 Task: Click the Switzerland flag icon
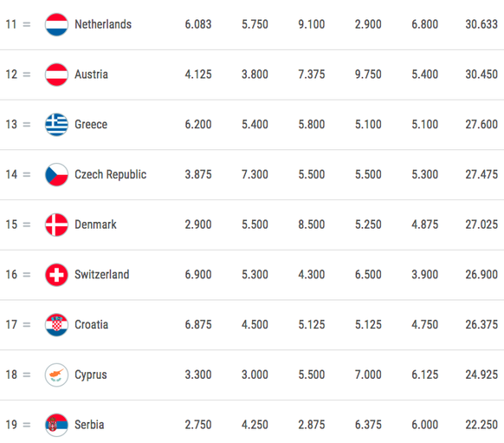(x=56, y=275)
